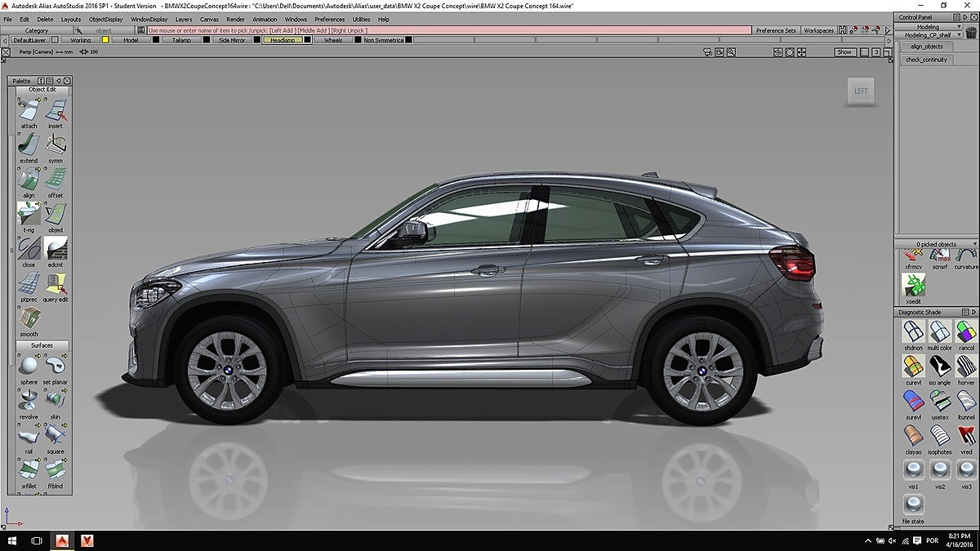Select the attach tool in the Palette

click(29, 109)
